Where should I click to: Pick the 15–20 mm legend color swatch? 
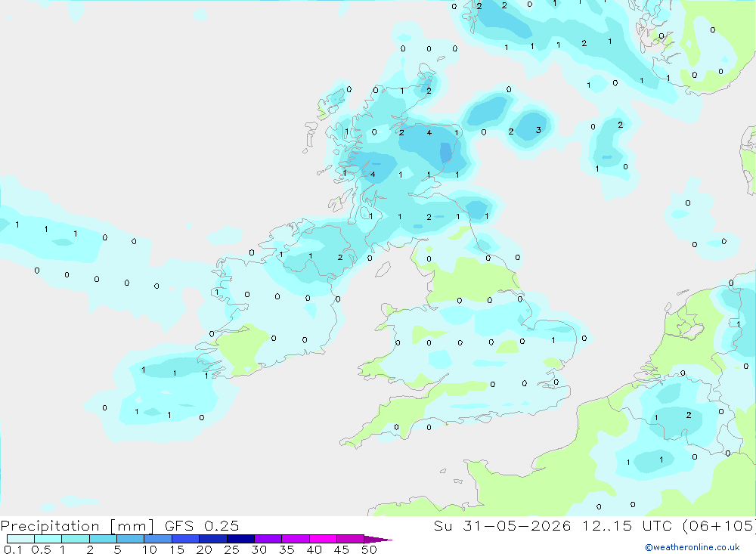[186, 539]
